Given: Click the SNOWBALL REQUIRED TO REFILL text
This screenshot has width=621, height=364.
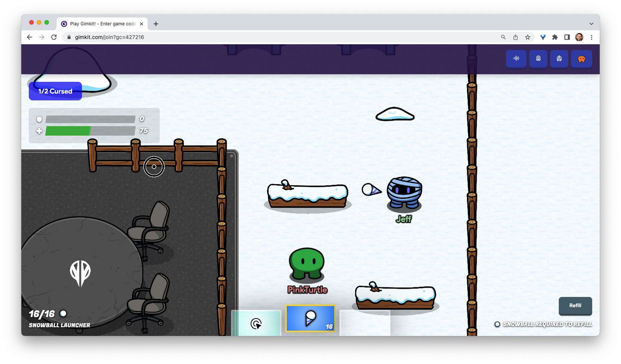Looking at the screenshot, I should pos(547,324).
